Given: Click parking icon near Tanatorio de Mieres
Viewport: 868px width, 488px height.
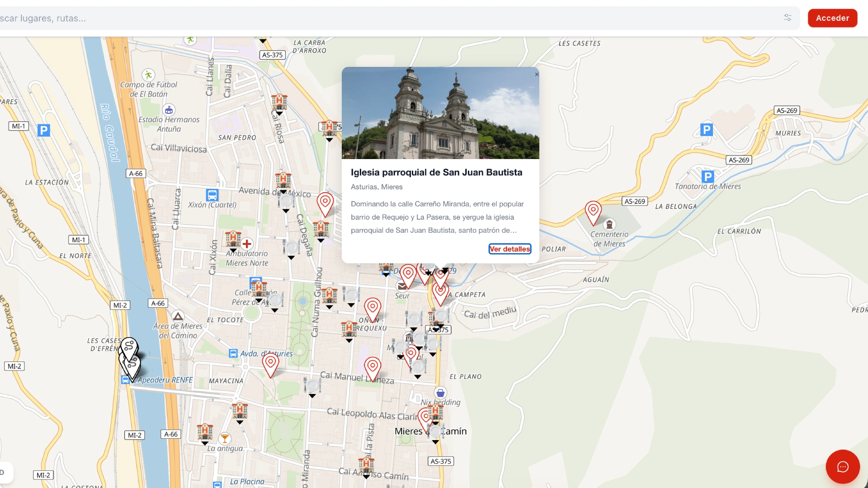Looking at the screenshot, I should (x=708, y=177).
